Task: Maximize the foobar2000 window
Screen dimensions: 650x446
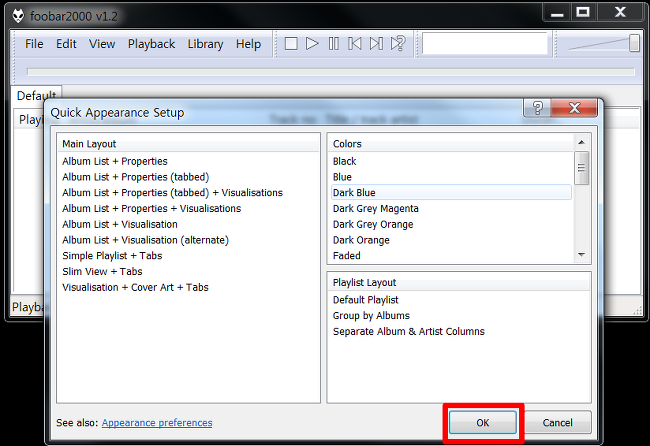Action: pyautogui.click(x=583, y=12)
